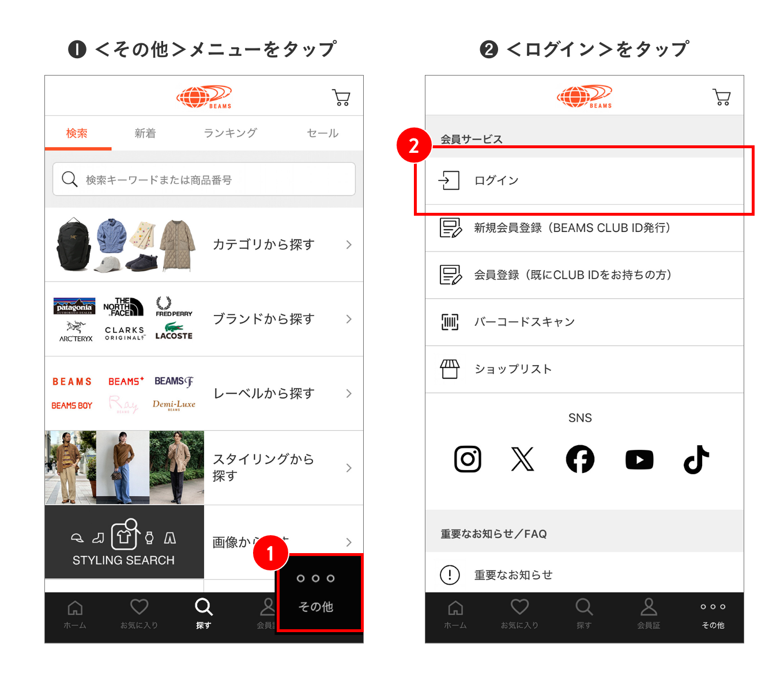Image resolution: width=784 pixels, height=680 pixels.
Task: Expand the レーベルから探す chevron
Action: [349, 393]
